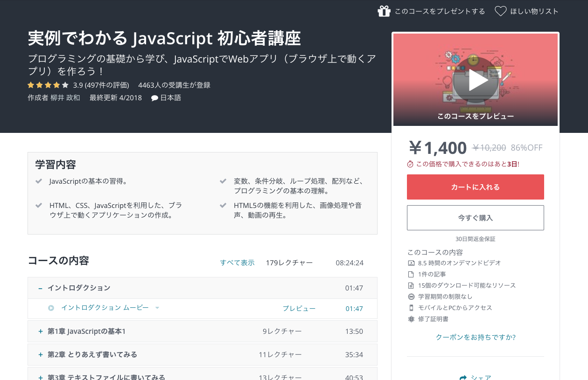Click checkmark beside HTML5の機能 item
Screen dimensions: 588x380
point(223,205)
